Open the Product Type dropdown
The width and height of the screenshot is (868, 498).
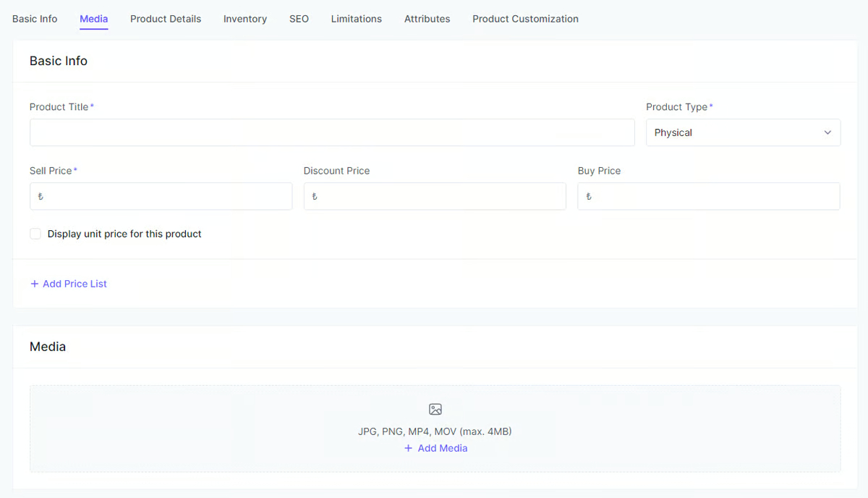(x=743, y=132)
